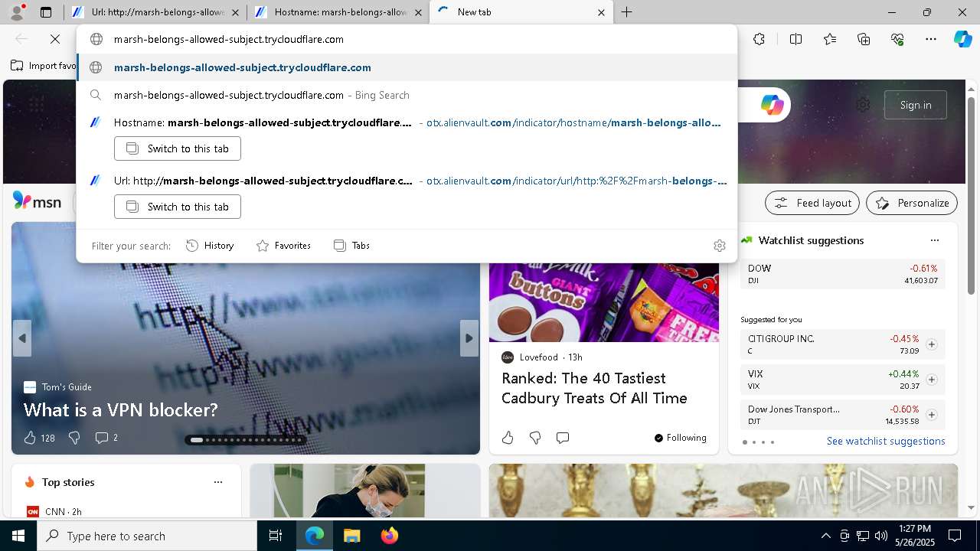This screenshot has width=980, height=551.
Task: Open notification center in taskbar
Action: point(955,536)
